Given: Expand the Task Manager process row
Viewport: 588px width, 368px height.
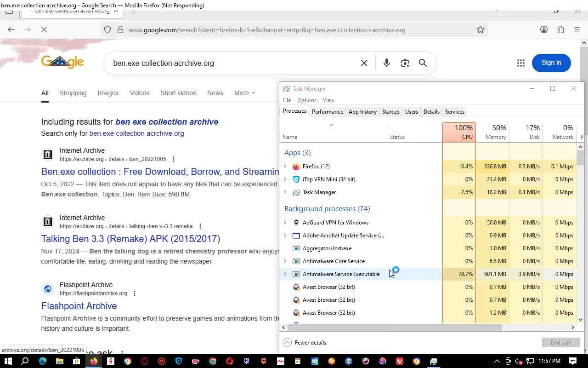Looking at the screenshot, I should pos(285,192).
